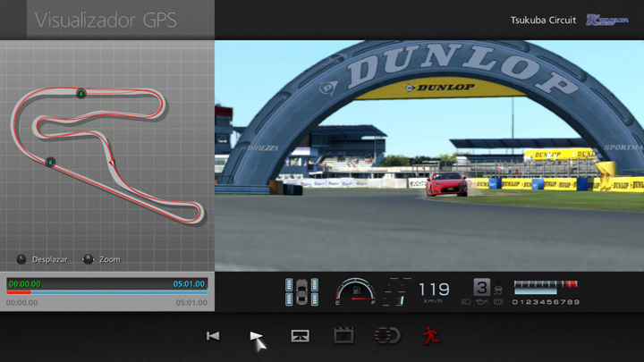The height and width of the screenshot is (362, 644).
Task: Click the gear number 3 indicator
Action: pos(481,288)
